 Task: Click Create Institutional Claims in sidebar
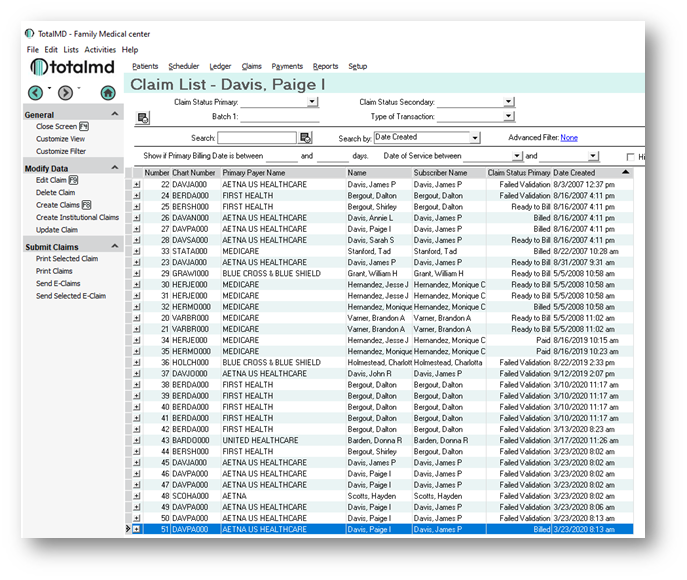pyautogui.click(x=77, y=217)
